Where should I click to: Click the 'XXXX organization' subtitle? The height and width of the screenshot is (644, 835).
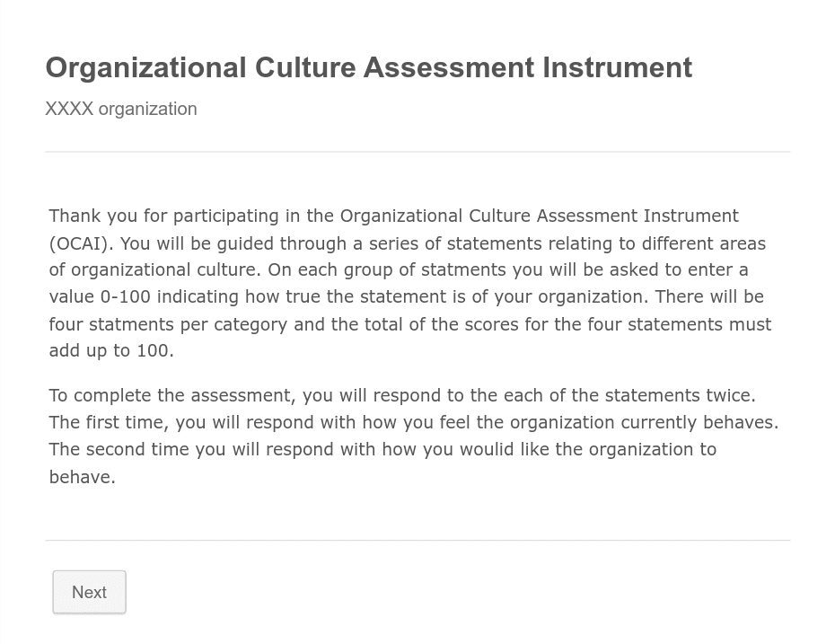(x=120, y=109)
